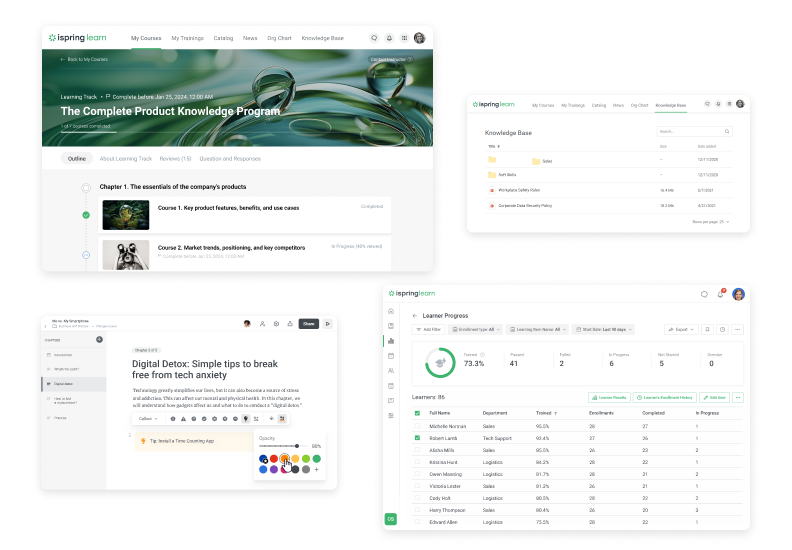
Task: Open the chat bubble icon in Learner Progress
Action: point(704,294)
